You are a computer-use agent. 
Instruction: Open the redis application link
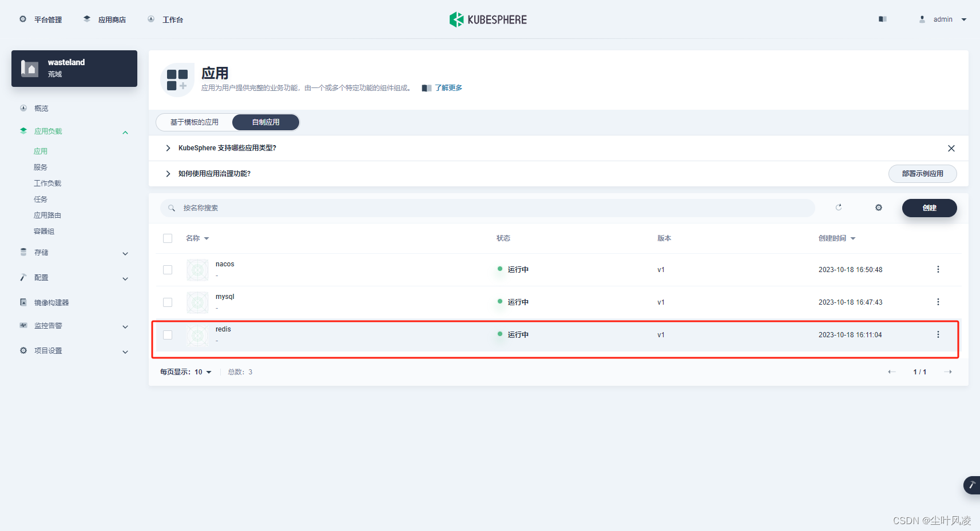point(223,329)
